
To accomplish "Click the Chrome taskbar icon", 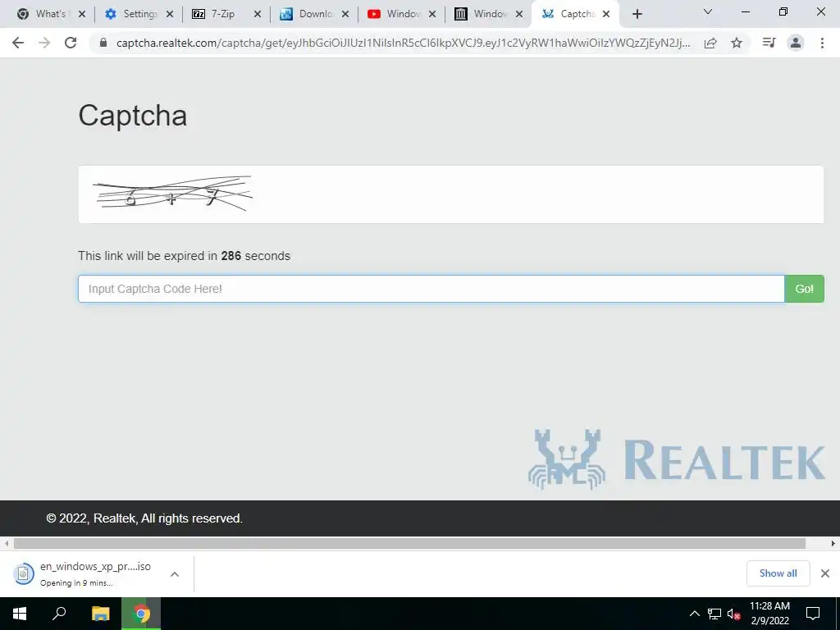I will pos(141,614).
